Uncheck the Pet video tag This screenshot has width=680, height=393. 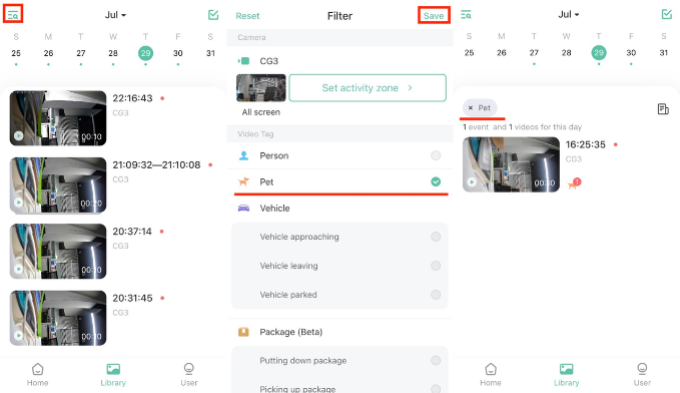(436, 182)
